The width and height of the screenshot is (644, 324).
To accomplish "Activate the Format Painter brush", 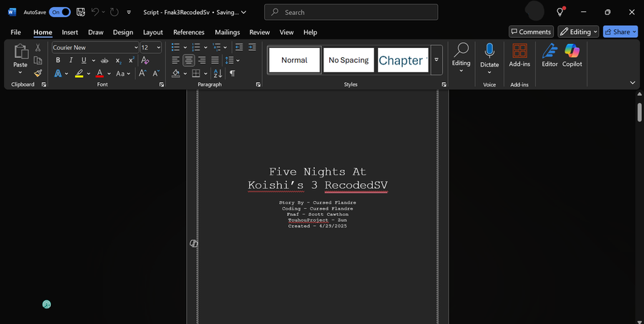I will pos(38,73).
